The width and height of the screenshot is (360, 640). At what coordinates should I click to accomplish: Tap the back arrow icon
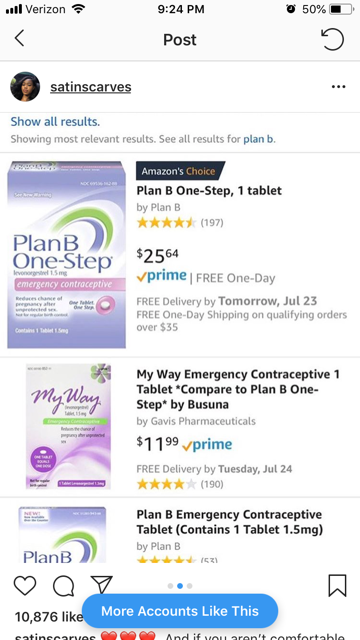19,39
